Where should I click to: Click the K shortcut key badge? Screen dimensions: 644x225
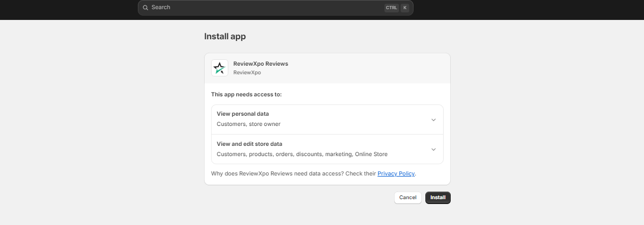coord(404,8)
